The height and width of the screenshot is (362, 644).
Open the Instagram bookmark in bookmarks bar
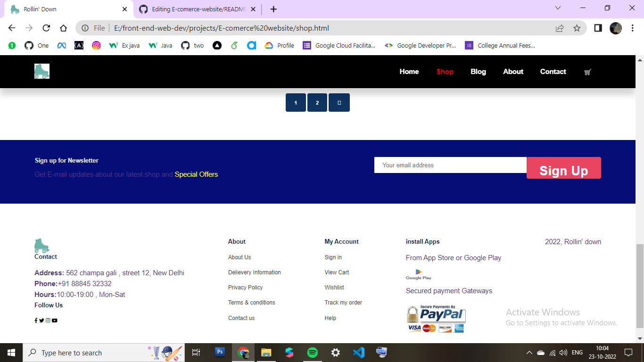click(x=96, y=46)
